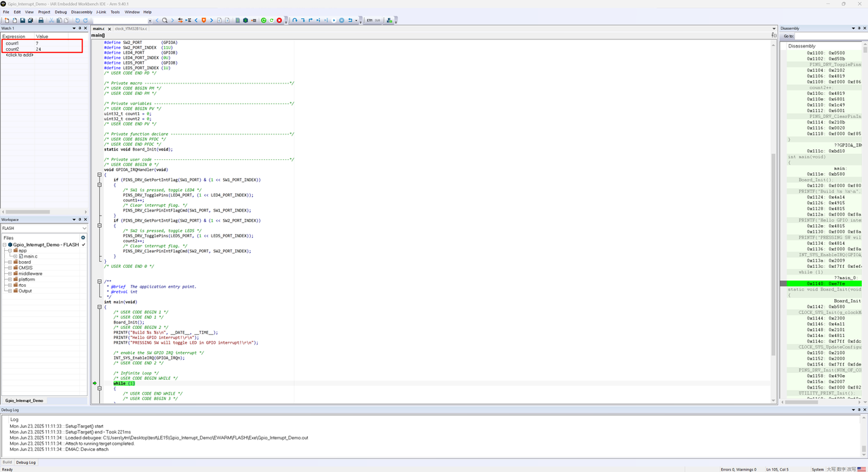Open workspace Files settings gear icon
This screenshot has height=472, width=868.
83,238
